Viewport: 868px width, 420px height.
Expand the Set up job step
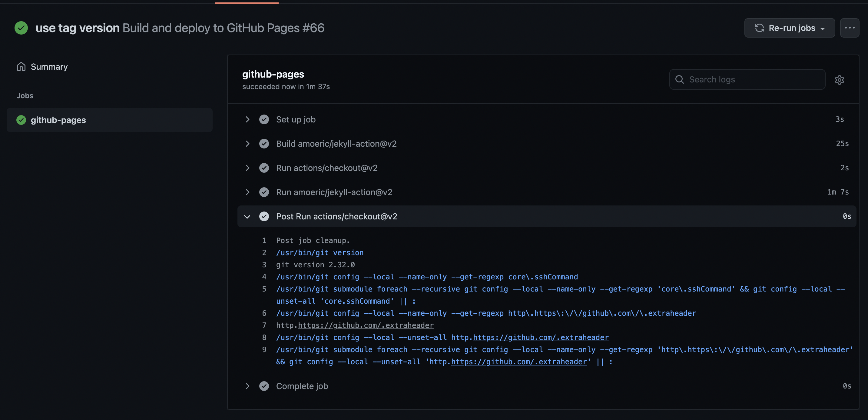click(247, 120)
